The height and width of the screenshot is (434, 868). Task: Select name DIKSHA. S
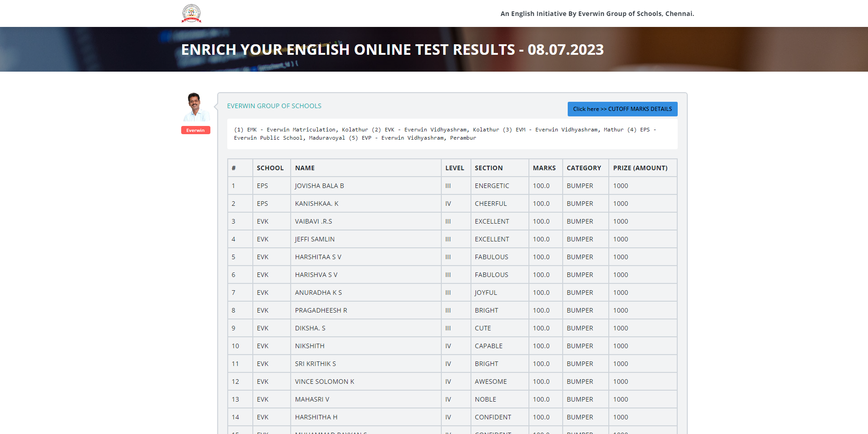click(x=310, y=328)
